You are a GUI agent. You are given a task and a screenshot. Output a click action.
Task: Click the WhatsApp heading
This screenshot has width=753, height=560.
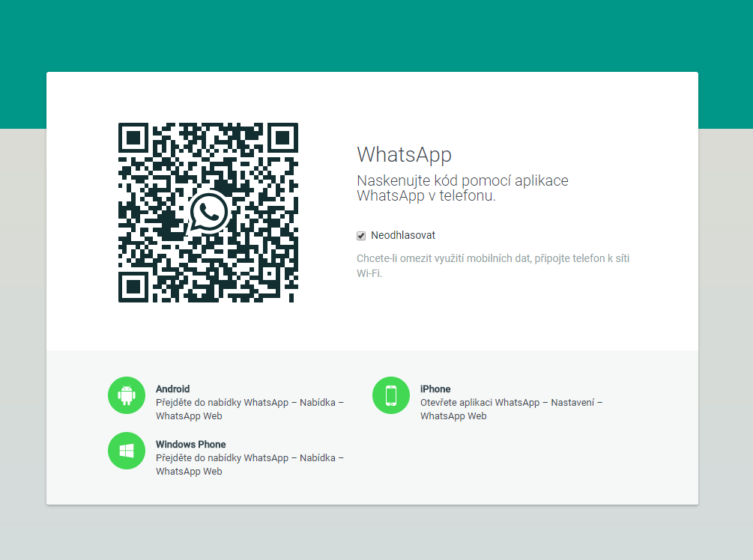point(405,155)
